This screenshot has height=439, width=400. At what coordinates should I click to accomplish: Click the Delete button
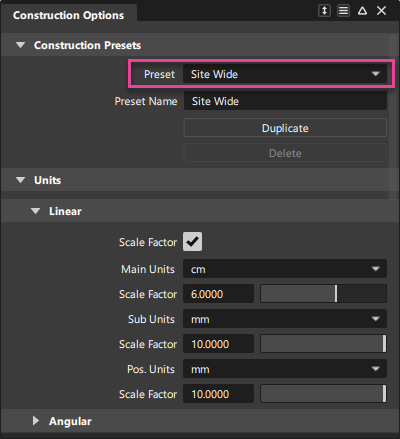(285, 153)
